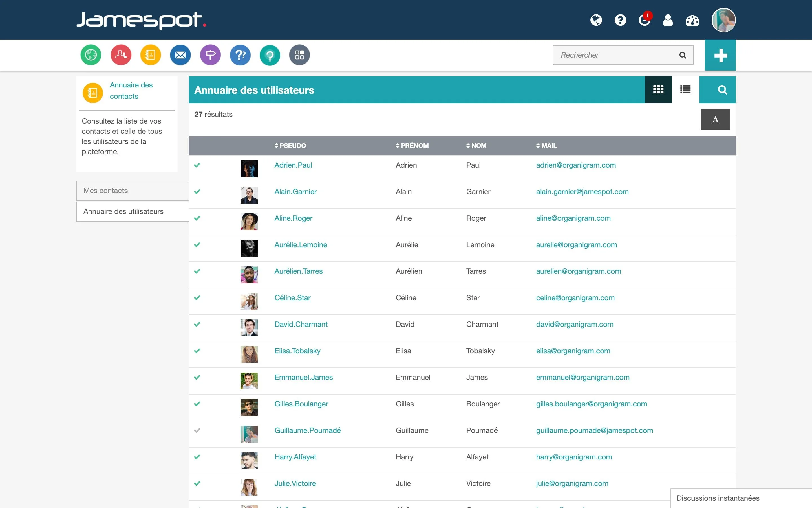812x508 pixels.
Task: Toggle contact checkmark for Julie.Victoire
Action: click(x=197, y=483)
